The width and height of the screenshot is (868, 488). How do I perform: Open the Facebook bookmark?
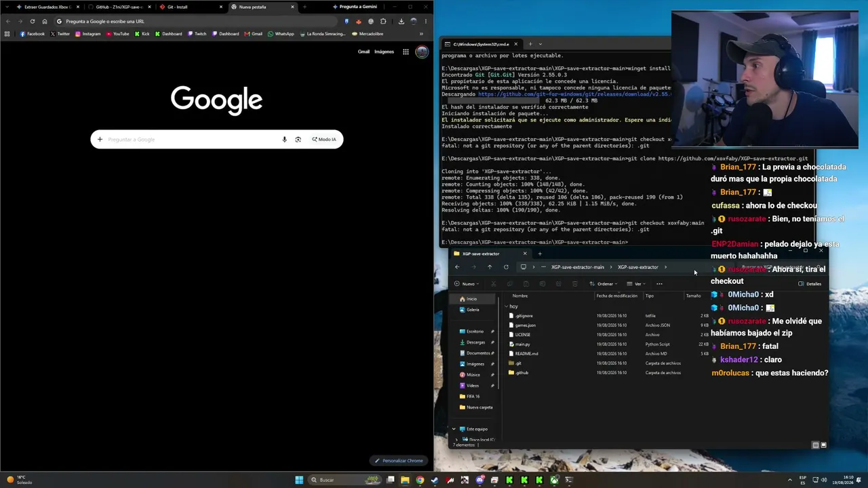point(33,34)
